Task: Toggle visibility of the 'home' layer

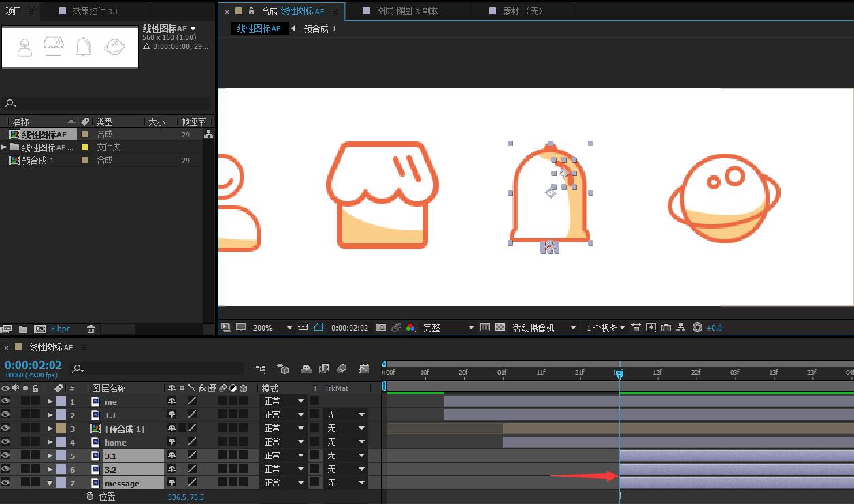Action: (5, 442)
